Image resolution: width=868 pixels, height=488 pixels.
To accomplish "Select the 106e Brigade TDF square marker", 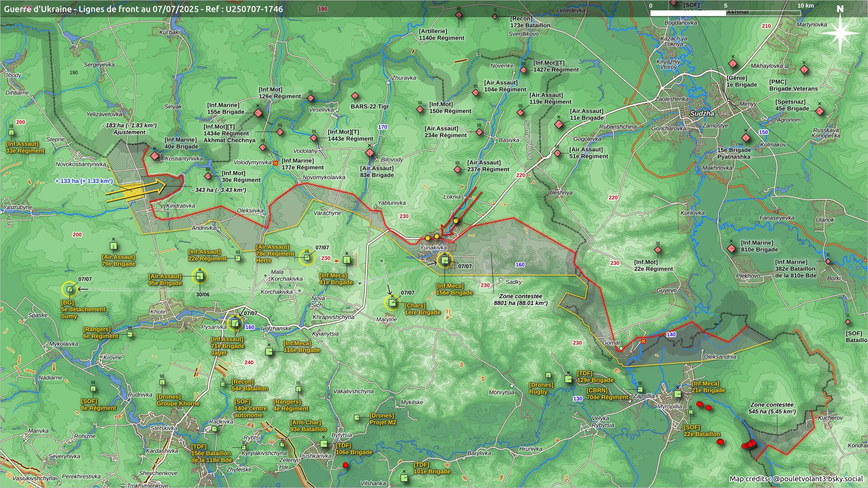I will pos(323,444).
